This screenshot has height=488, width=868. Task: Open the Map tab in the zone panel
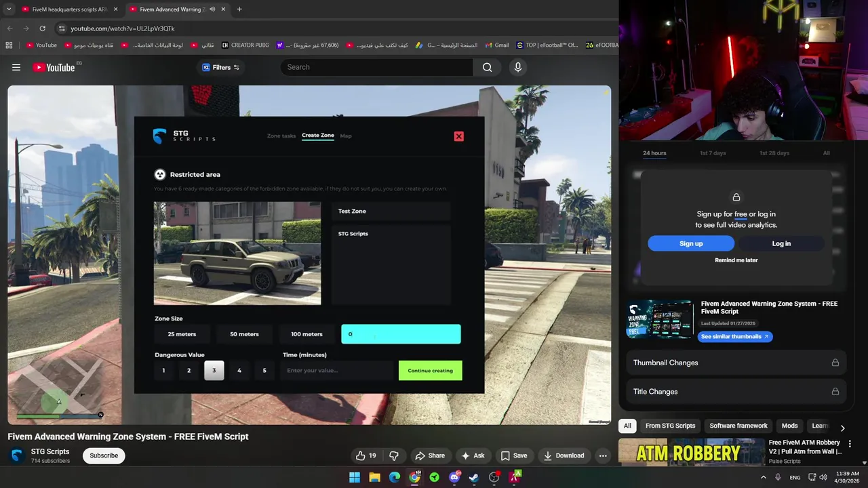346,136
